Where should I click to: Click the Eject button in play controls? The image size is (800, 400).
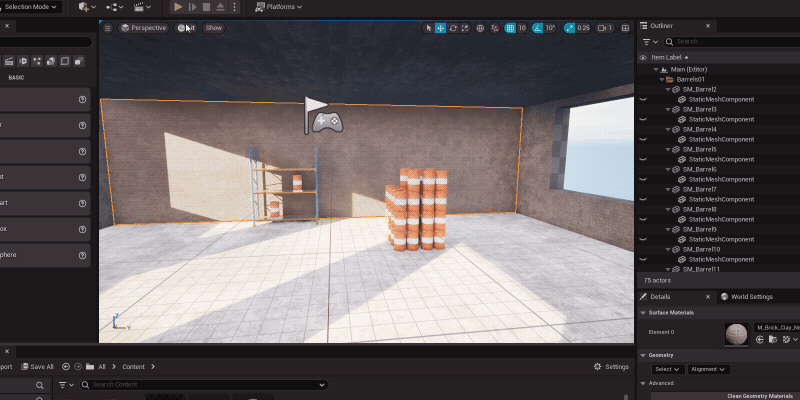[220, 7]
